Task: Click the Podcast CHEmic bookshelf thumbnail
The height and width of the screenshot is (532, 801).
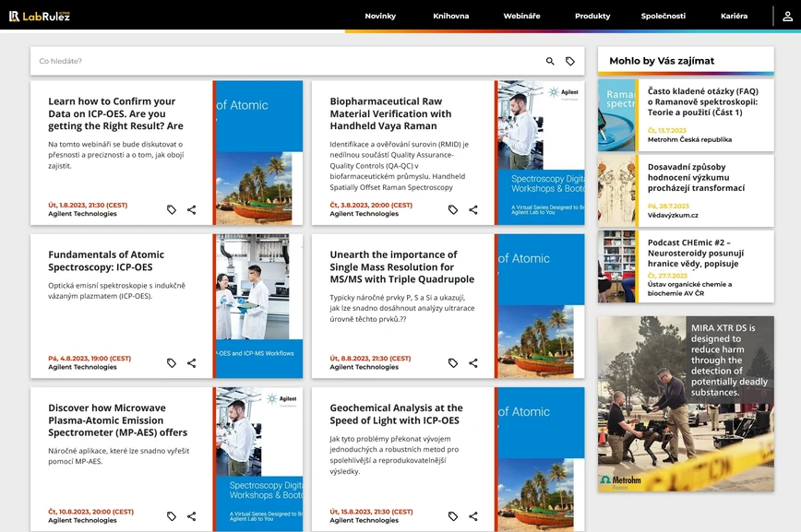Action: pyautogui.click(x=616, y=266)
